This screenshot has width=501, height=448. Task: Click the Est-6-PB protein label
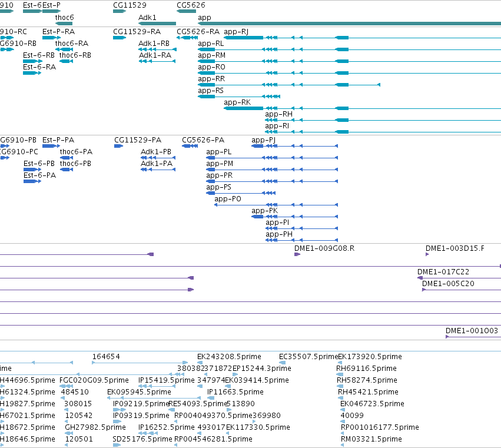click(39, 164)
